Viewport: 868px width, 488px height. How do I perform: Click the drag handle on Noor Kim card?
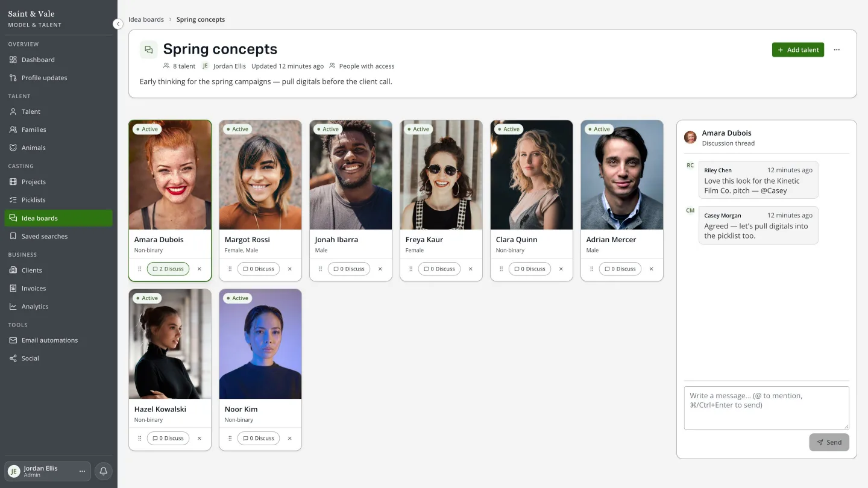(x=230, y=439)
